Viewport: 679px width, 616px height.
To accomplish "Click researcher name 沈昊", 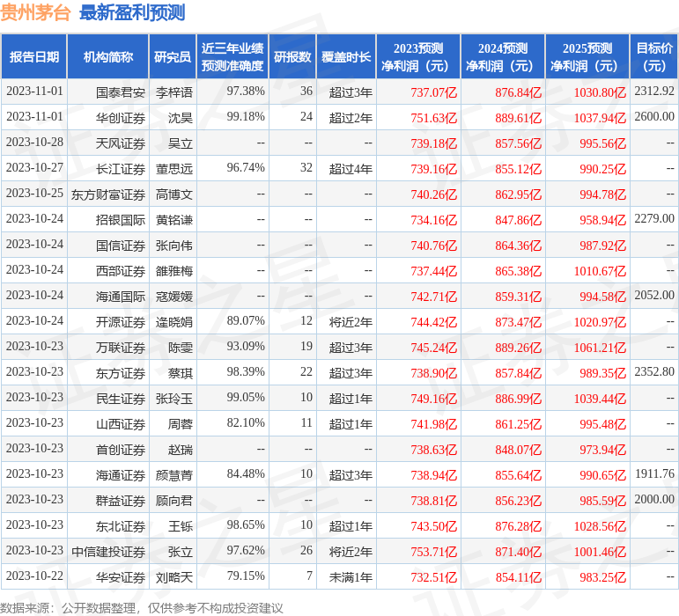I will [181, 118].
